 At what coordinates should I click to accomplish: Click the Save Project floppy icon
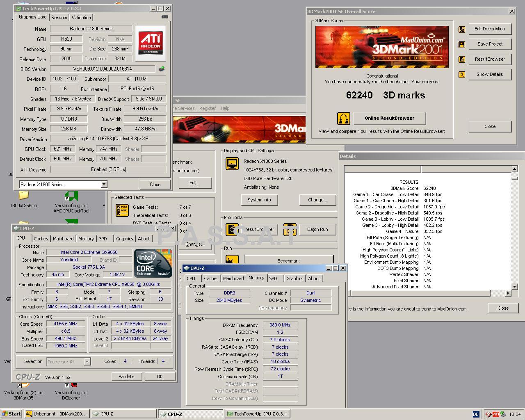pyautogui.click(x=462, y=44)
